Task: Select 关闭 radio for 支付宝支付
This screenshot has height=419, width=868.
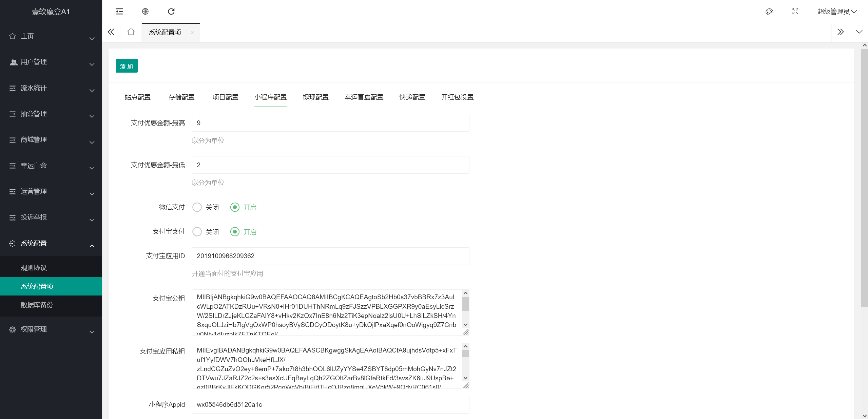Action: pos(197,232)
